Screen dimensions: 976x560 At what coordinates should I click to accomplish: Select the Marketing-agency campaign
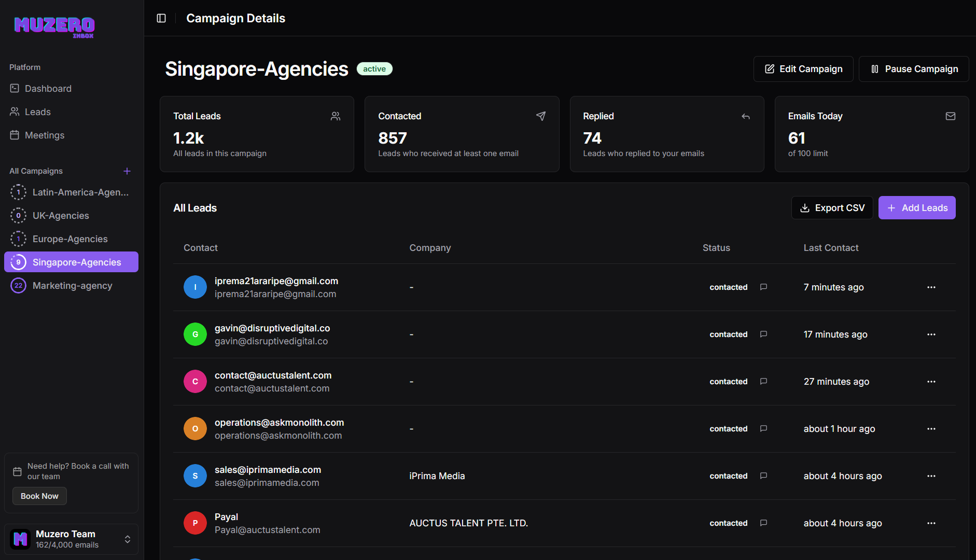pyautogui.click(x=72, y=286)
